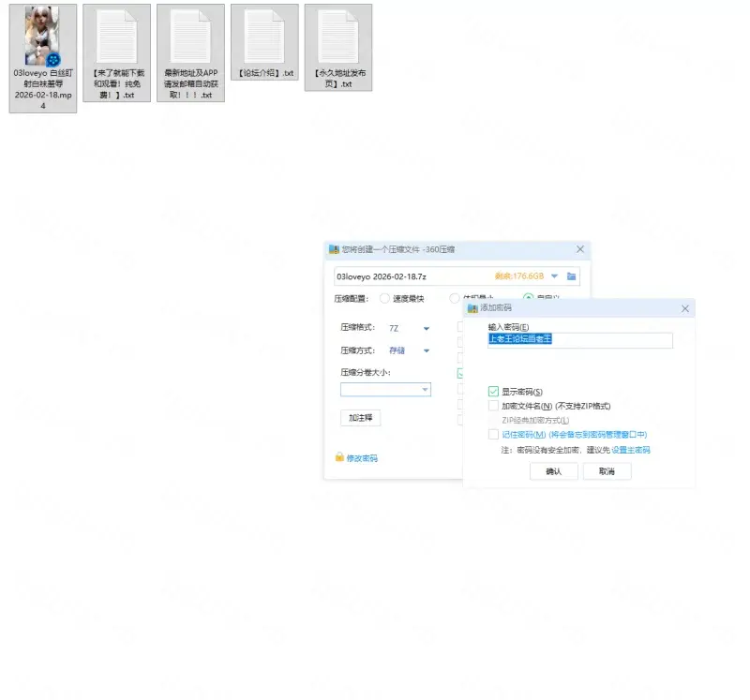Select the 【论坛介绍】.txt file icon
The width and height of the screenshot is (750, 700).
click(264, 37)
